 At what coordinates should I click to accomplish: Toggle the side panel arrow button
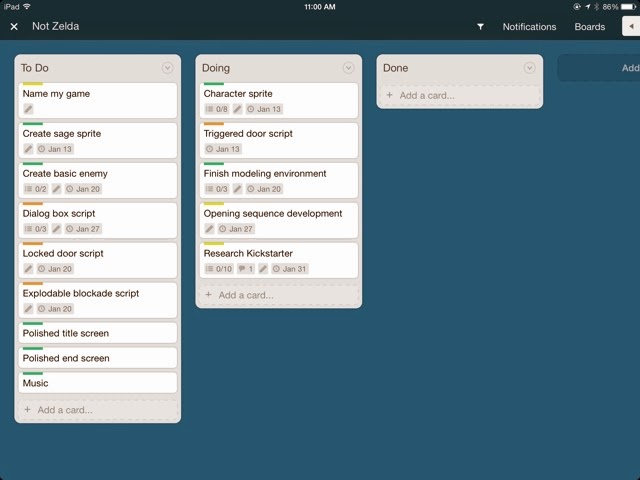631,27
